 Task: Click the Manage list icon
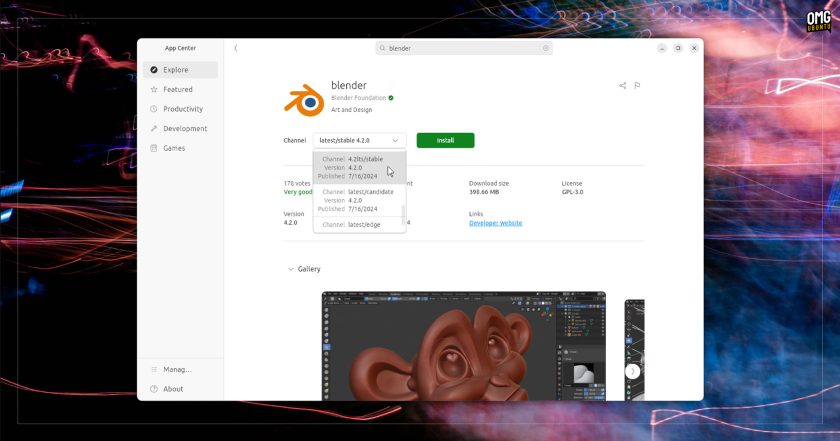pos(154,369)
